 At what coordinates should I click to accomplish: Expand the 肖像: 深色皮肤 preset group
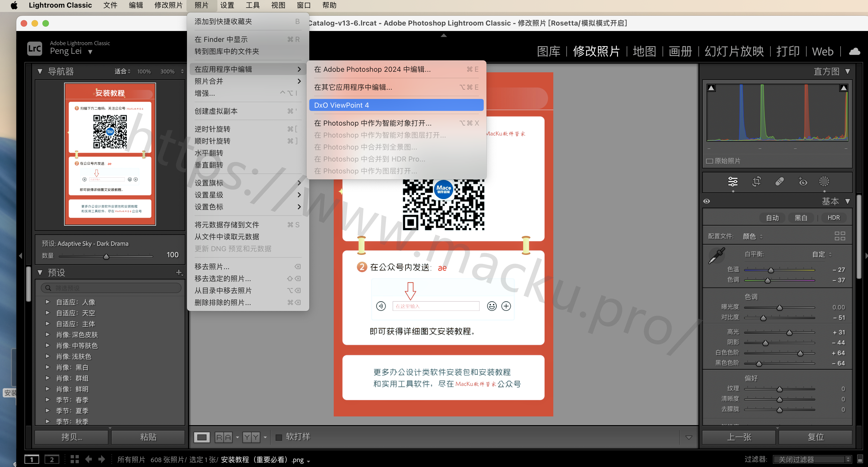coord(48,334)
